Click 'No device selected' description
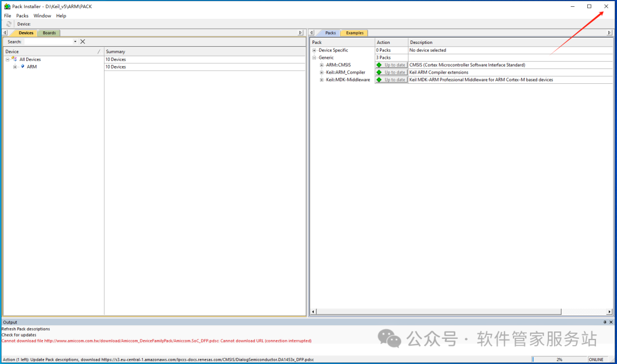The width and height of the screenshot is (617, 364). point(428,50)
